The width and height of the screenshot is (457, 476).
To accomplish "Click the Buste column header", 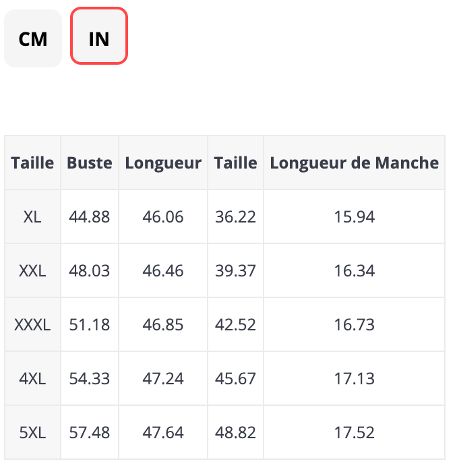I will click(90, 162).
